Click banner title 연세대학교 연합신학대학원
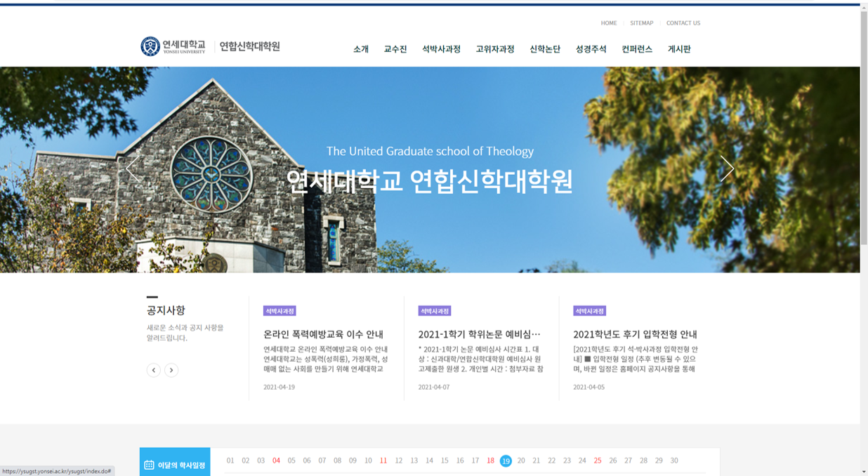 point(430,181)
